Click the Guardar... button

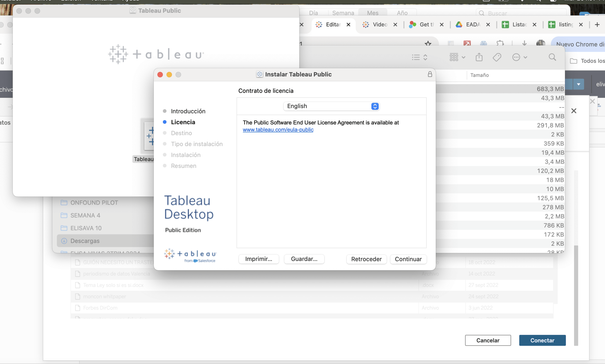pyautogui.click(x=304, y=259)
